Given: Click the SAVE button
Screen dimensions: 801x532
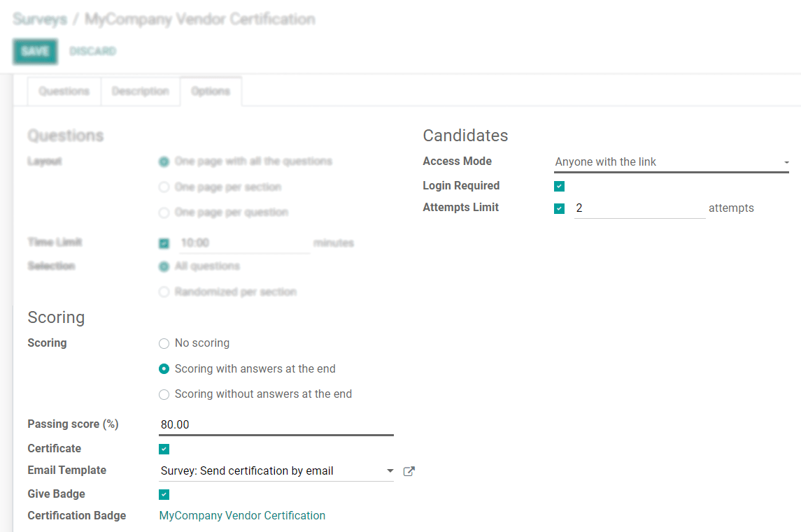Looking at the screenshot, I should click(x=35, y=52).
